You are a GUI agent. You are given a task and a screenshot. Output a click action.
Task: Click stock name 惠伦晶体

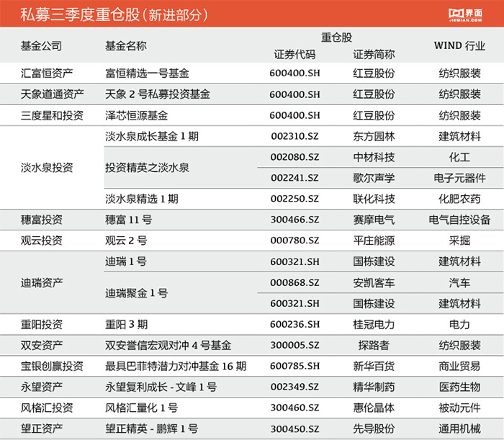(x=374, y=408)
